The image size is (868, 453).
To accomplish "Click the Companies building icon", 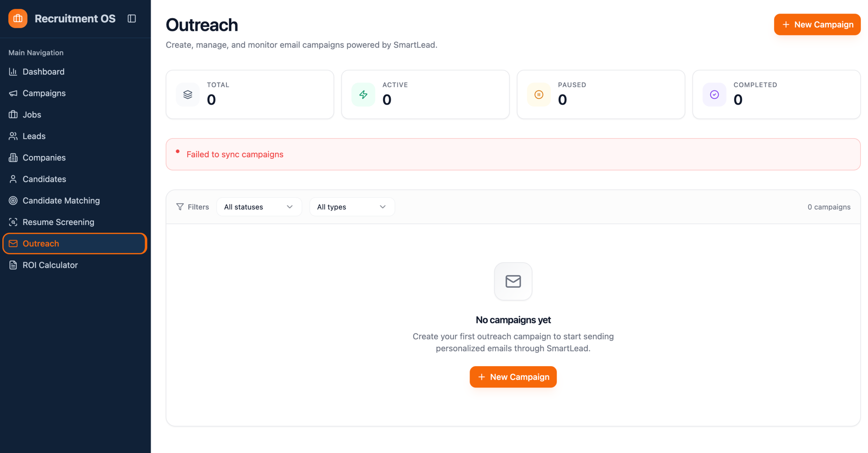I will click(13, 157).
